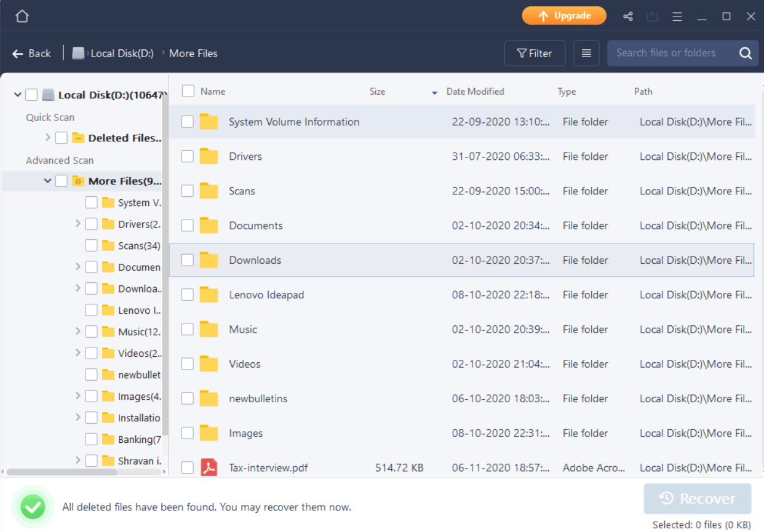Click the Scans(34) tree item
Viewport: 764px width, 532px height.
139,245
